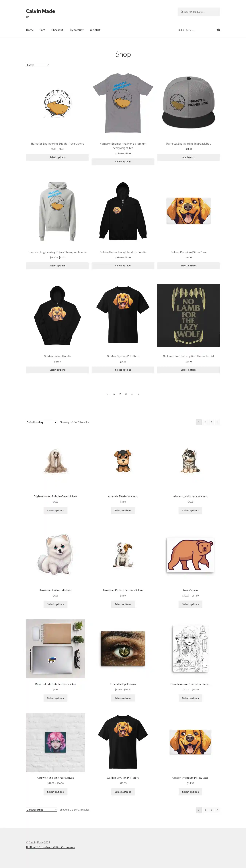This screenshot has width=246, height=868.
Task: Click next-page arrow beside top Default sorting
Action: [217, 422]
